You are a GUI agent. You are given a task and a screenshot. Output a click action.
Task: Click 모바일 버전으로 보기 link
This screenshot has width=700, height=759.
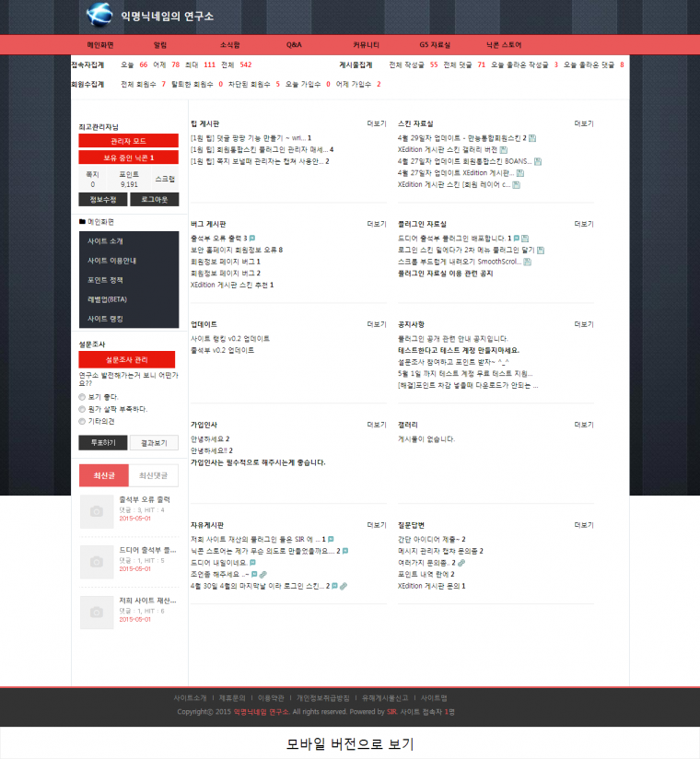(x=350, y=743)
